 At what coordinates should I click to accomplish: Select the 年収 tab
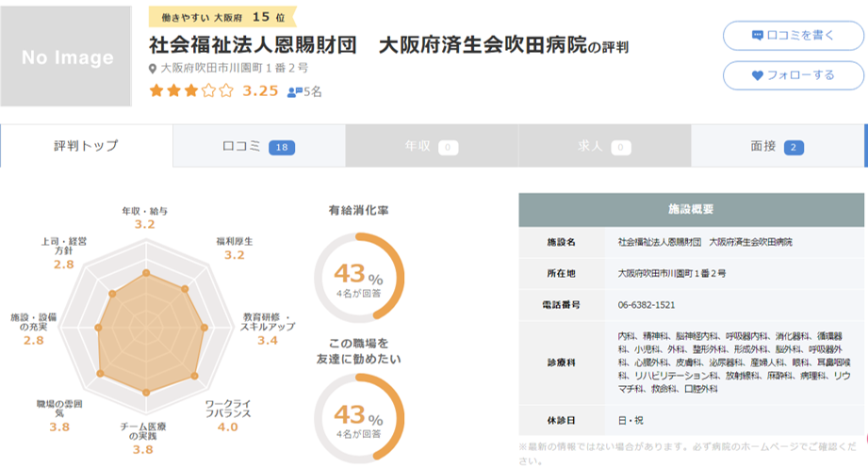(x=431, y=146)
